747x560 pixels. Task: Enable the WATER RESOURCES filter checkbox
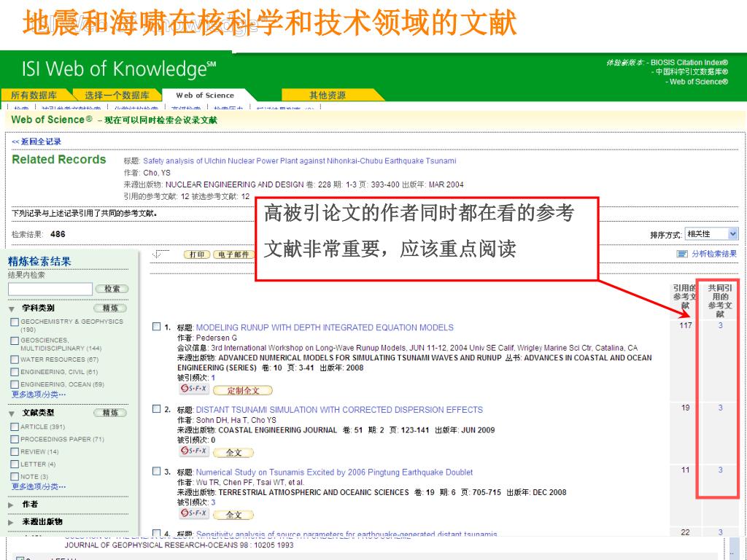click(x=15, y=359)
